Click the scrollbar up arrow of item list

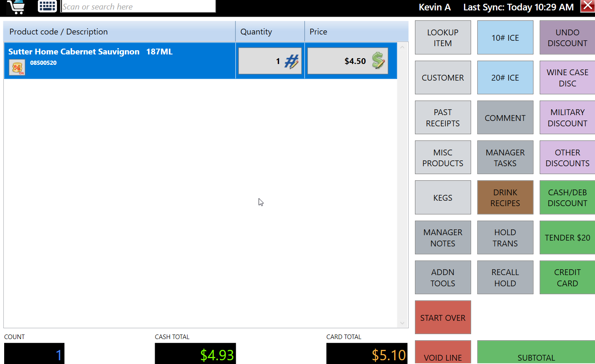(402, 47)
